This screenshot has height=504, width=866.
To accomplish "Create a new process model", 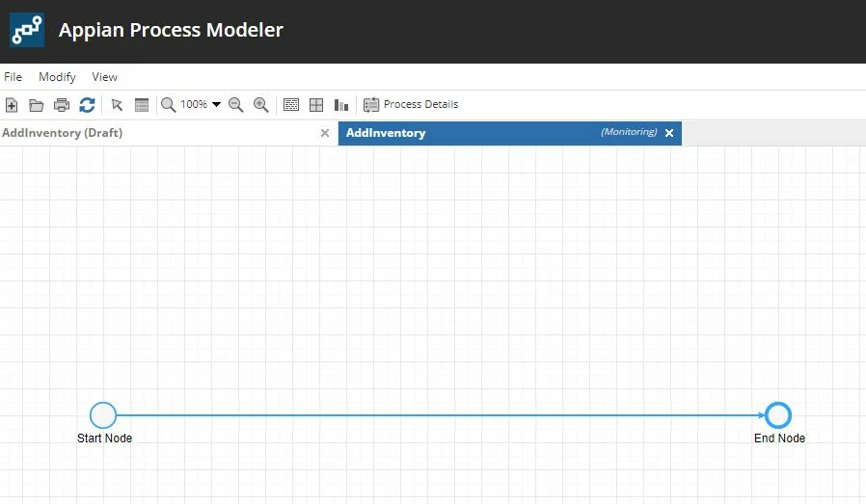I will pyautogui.click(x=12, y=105).
